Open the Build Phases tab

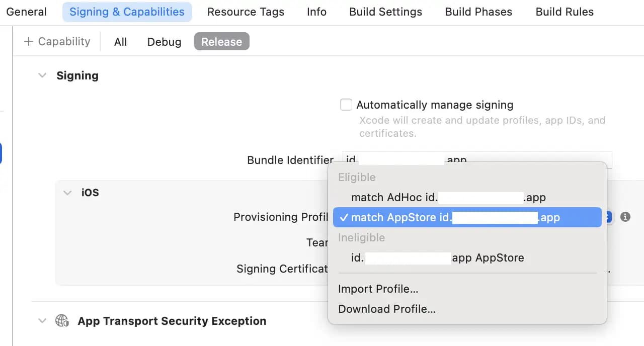pos(478,12)
